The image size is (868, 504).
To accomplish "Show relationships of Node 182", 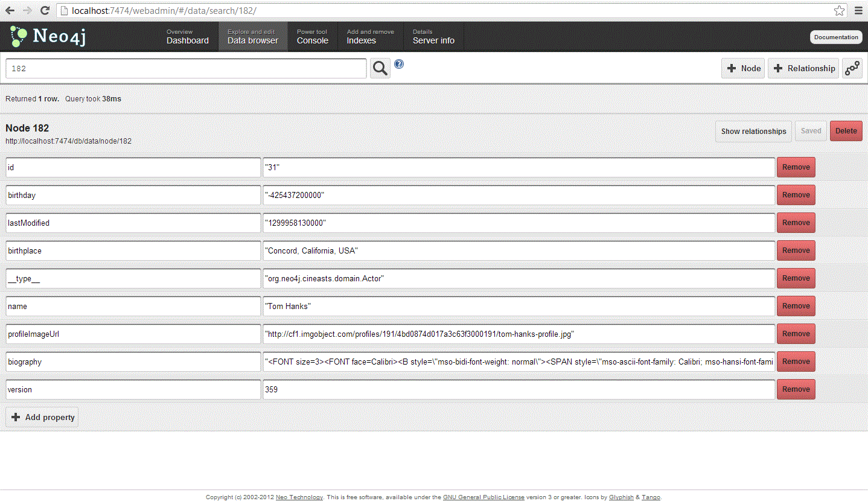I will pyautogui.click(x=753, y=131).
